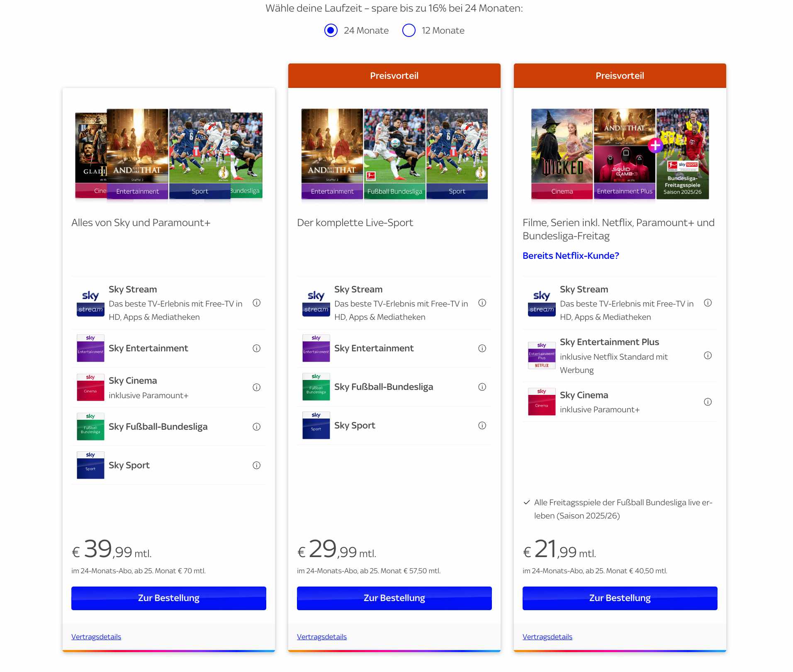Open the Bereits Netflix-Kunde? link
This screenshot has width=793, height=672.
(571, 256)
